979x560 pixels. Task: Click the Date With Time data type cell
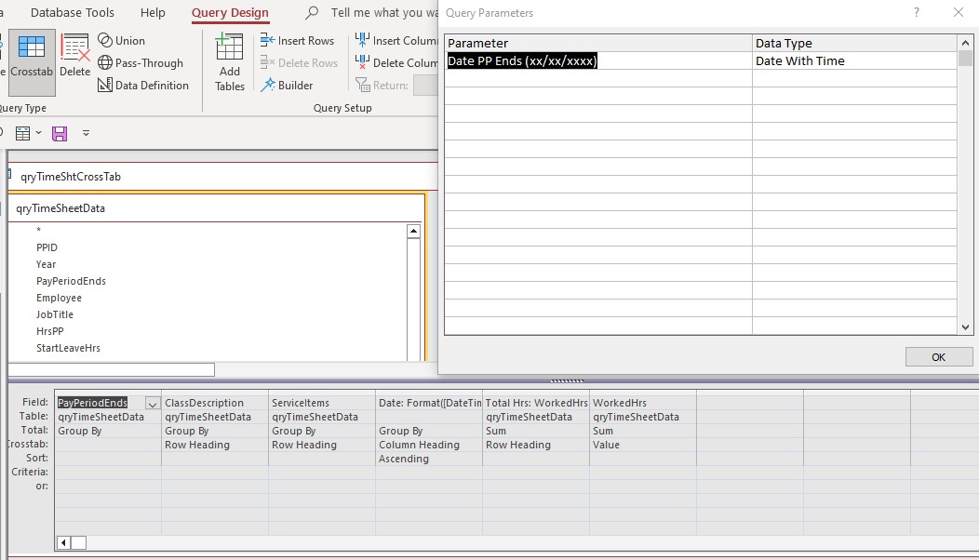pyautogui.click(x=838, y=60)
